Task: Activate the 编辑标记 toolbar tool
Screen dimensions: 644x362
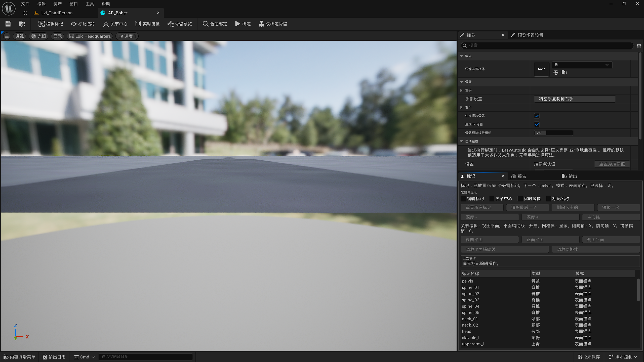Action: [51, 24]
